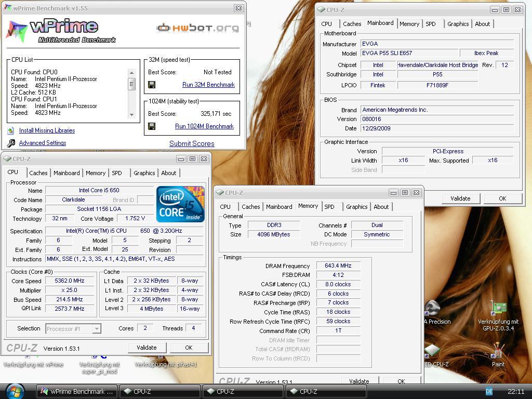This screenshot has width=532, height=399.
Task: Click the first CPU-Z taskbar button
Action: pos(159,391)
